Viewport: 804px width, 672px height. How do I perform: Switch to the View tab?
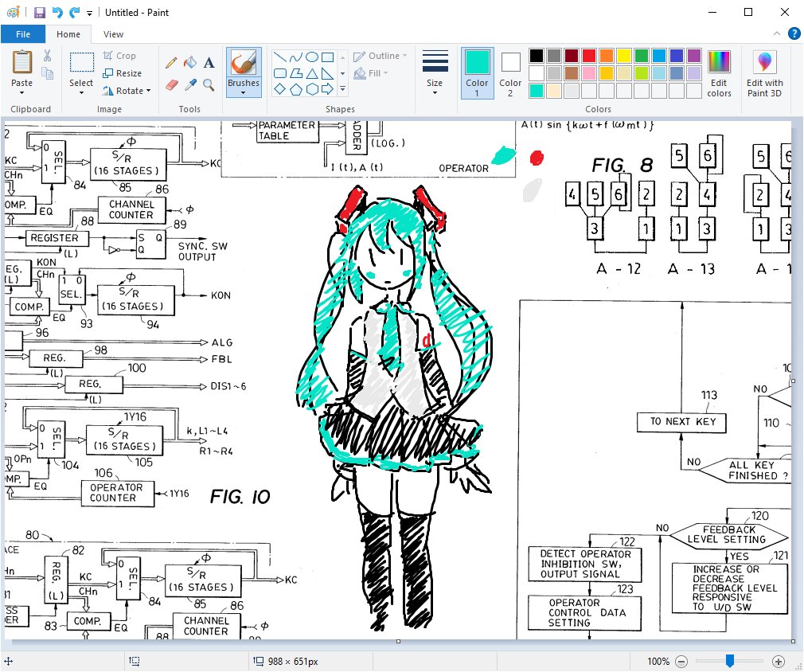point(113,34)
